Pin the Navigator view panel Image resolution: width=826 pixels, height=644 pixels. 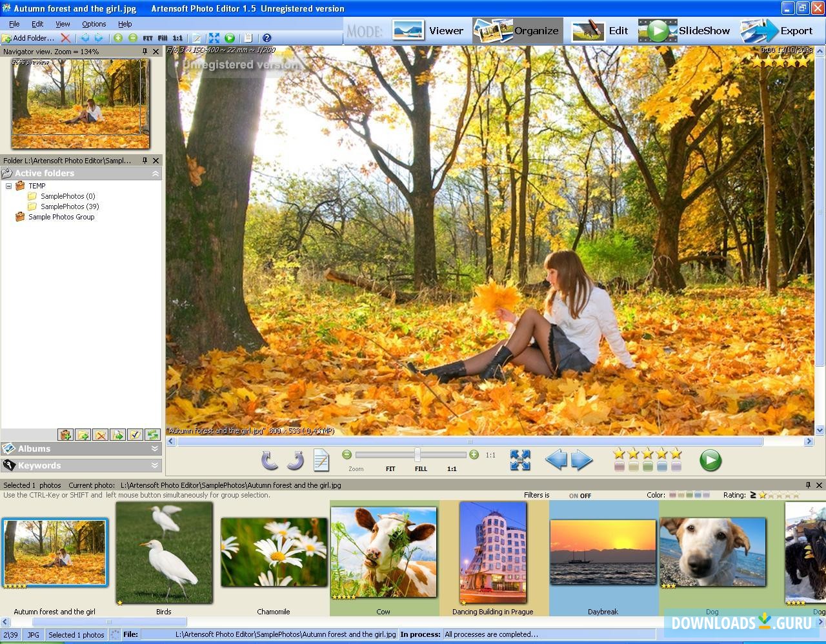tap(146, 51)
